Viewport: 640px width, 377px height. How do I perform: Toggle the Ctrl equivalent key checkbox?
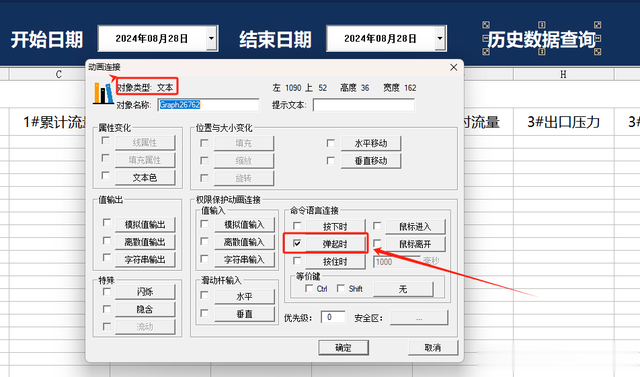coord(309,288)
